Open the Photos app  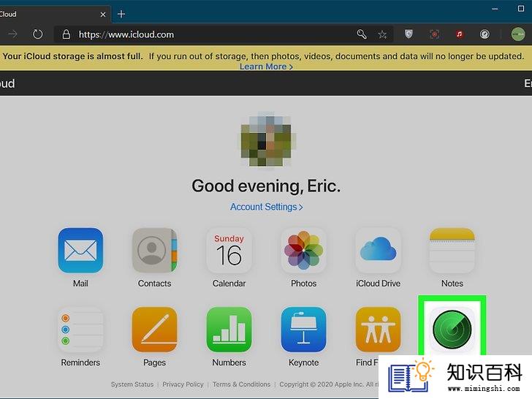[x=304, y=251]
